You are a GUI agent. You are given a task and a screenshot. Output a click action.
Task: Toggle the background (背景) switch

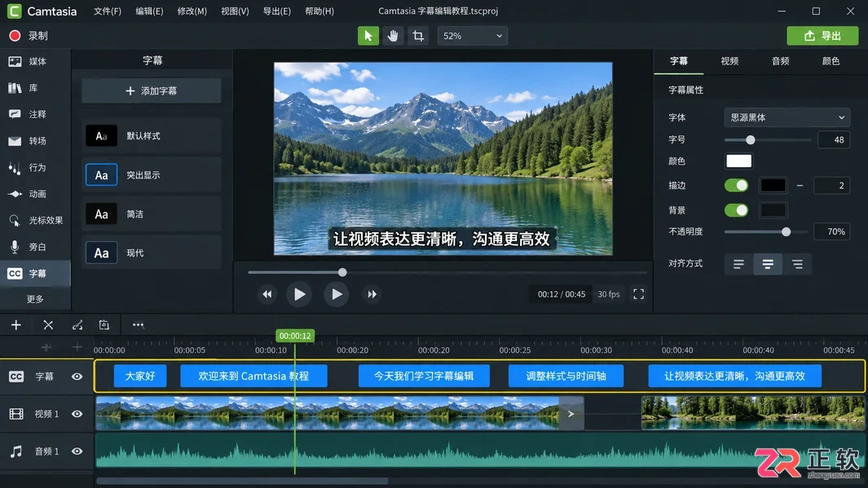(736, 210)
